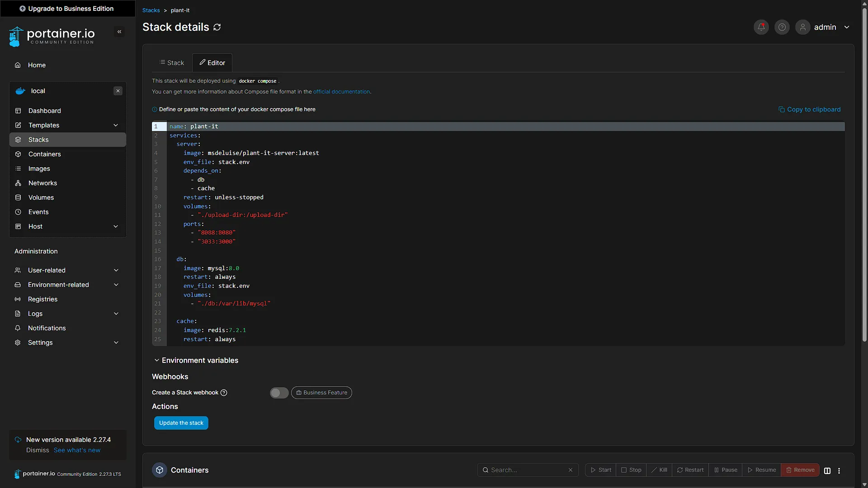This screenshot has width=868, height=488.
Task: Expand the Environment-related menu
Action: pyautogui.click(x=116, y=285)
